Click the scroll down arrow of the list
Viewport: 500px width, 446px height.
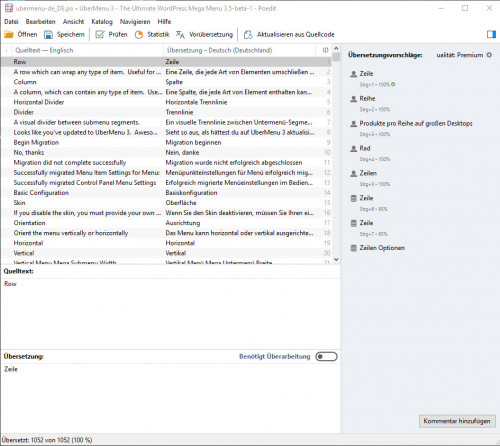(x=336, y=259)
